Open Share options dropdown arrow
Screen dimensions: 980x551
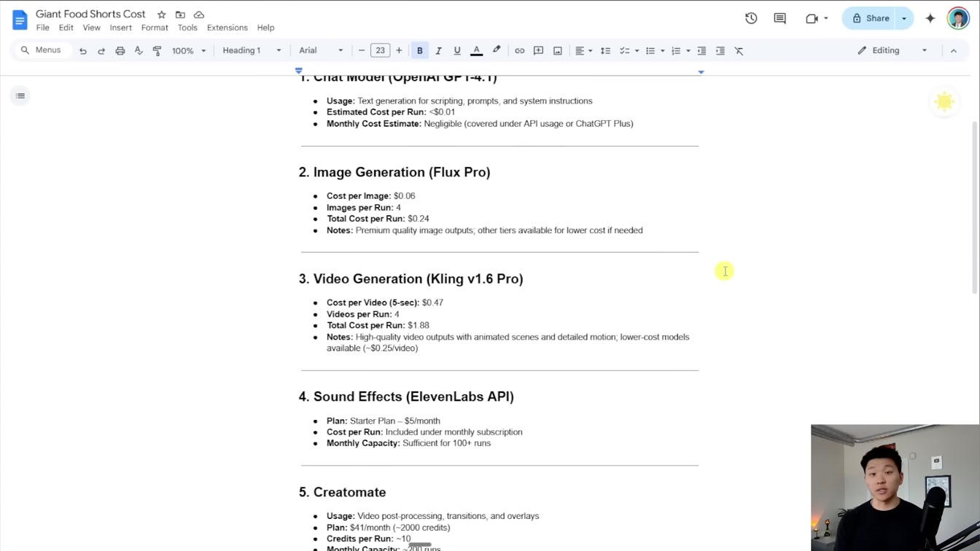[904, 18]
